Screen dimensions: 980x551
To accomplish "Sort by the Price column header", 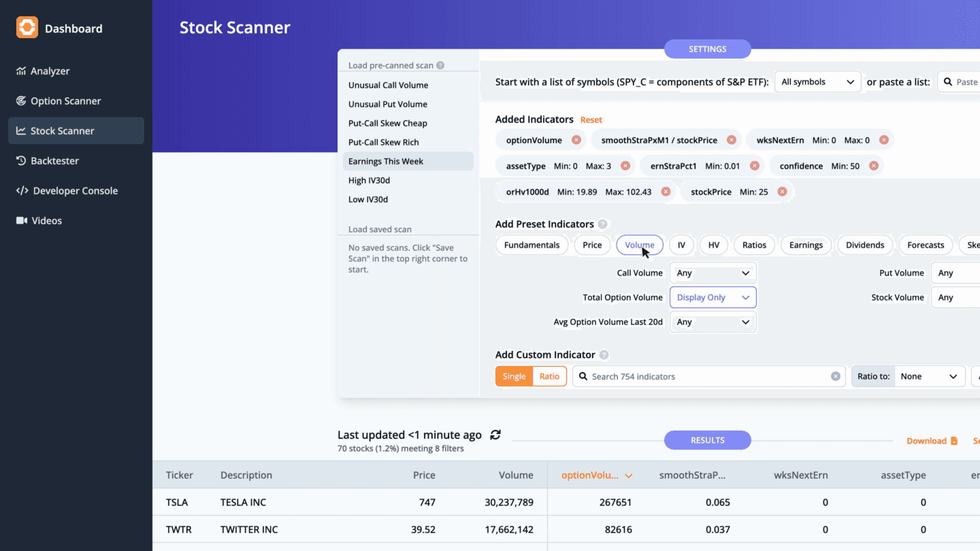I will pos(424,475).
